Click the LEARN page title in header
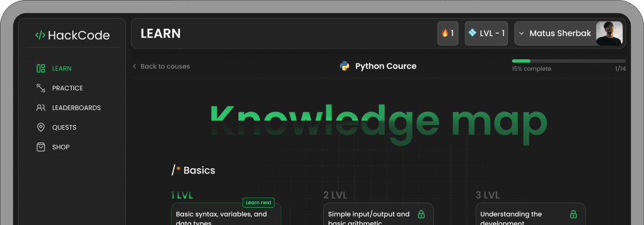 tap(161, 34)
